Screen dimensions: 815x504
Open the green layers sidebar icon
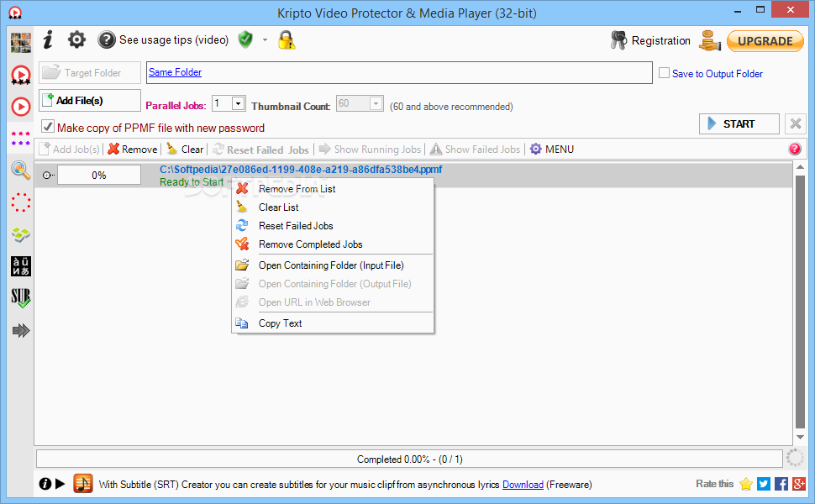click(21, 234)
